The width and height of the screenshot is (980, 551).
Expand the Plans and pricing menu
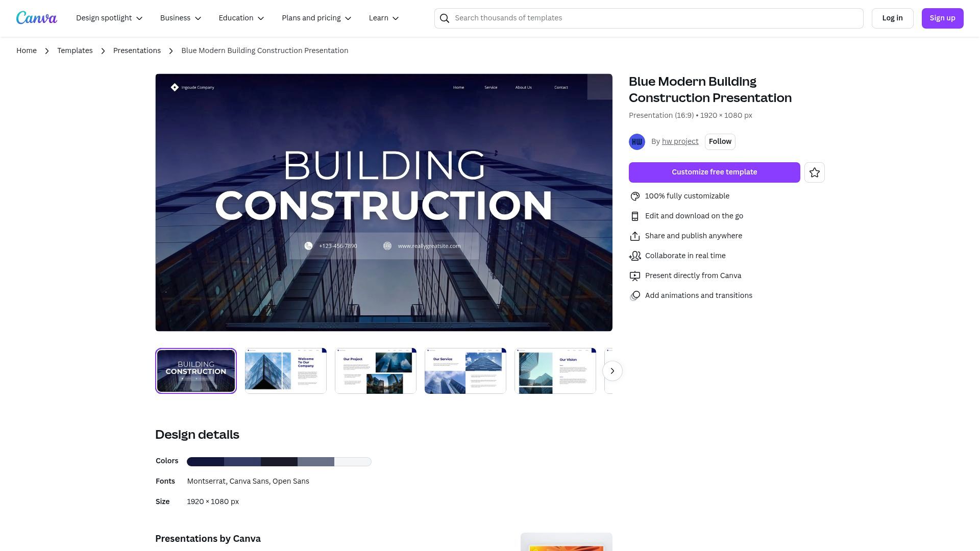[x=316, y=18]
